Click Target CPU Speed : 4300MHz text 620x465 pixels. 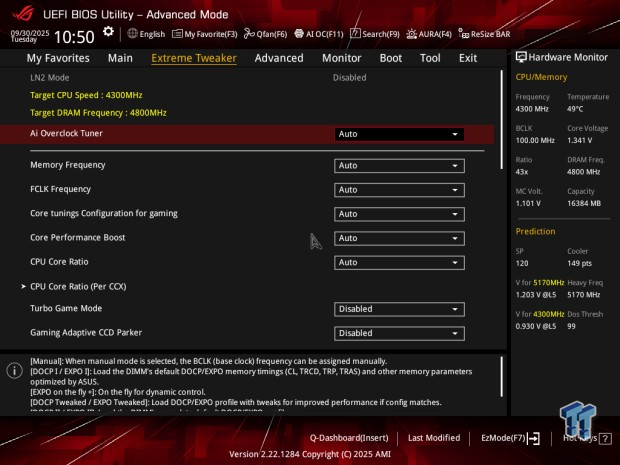click(86, 95)
